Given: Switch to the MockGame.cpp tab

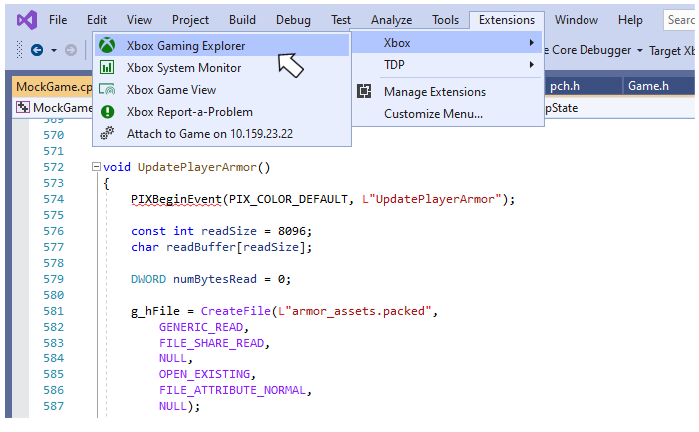Looking at the screenshot, I should point(53,86).
